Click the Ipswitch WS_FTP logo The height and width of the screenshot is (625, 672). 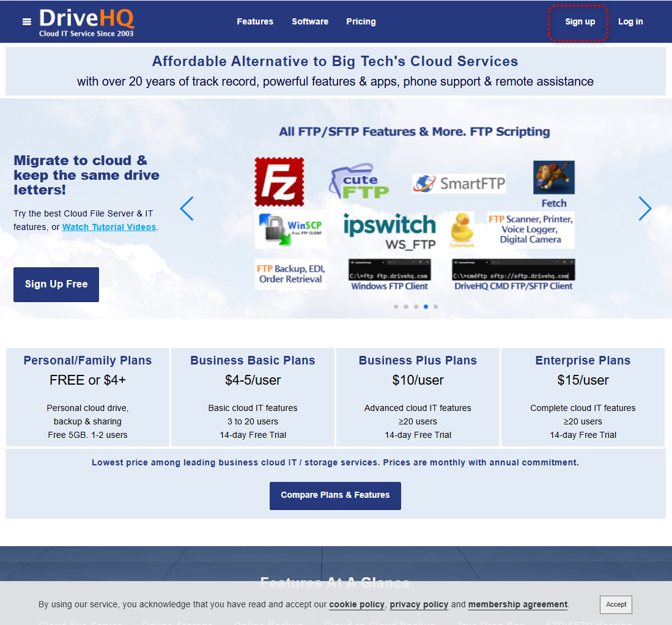point(389,232)
